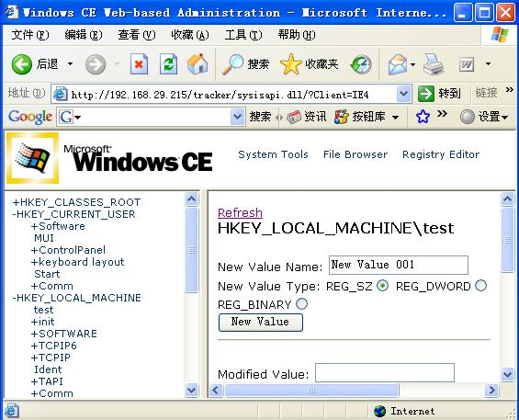Stop page loading with red X icon

pyautogui.click(x=139, y=64)
